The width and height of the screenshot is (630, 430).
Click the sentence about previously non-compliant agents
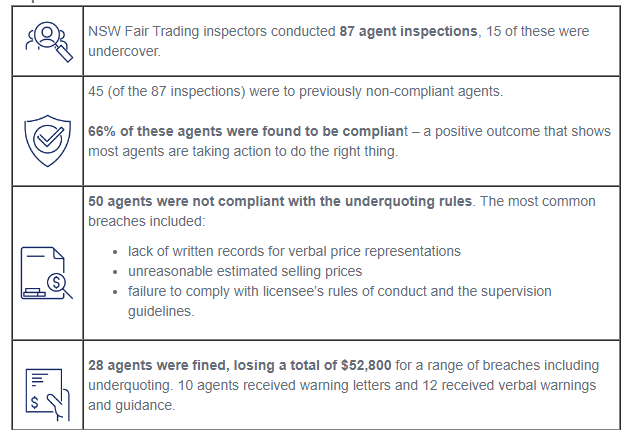point(295,93)
